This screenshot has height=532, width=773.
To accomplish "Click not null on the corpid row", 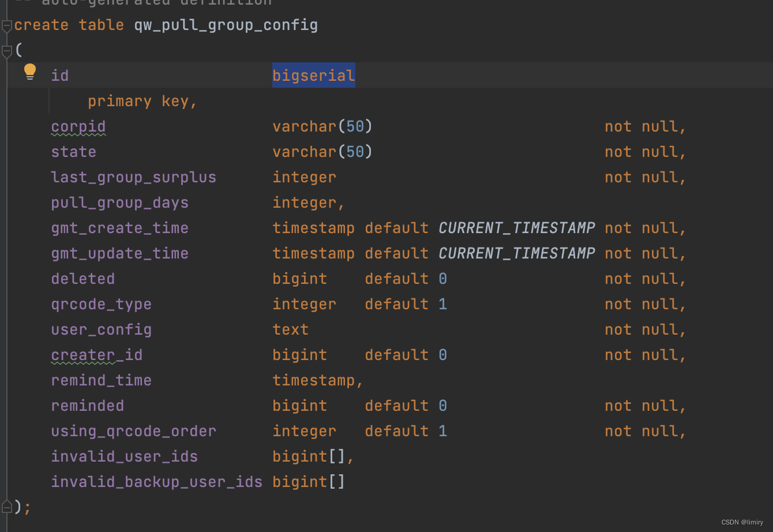I will 641,126.
